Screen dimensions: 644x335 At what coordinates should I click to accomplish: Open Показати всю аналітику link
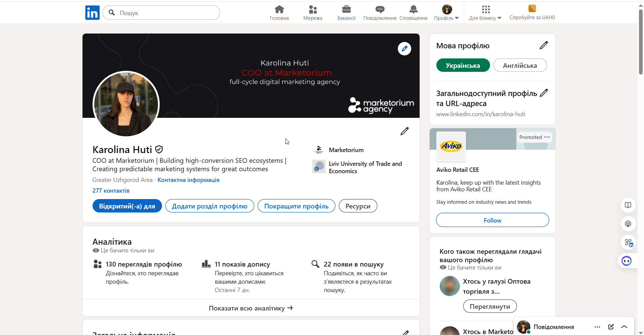[x=251, y=308]
